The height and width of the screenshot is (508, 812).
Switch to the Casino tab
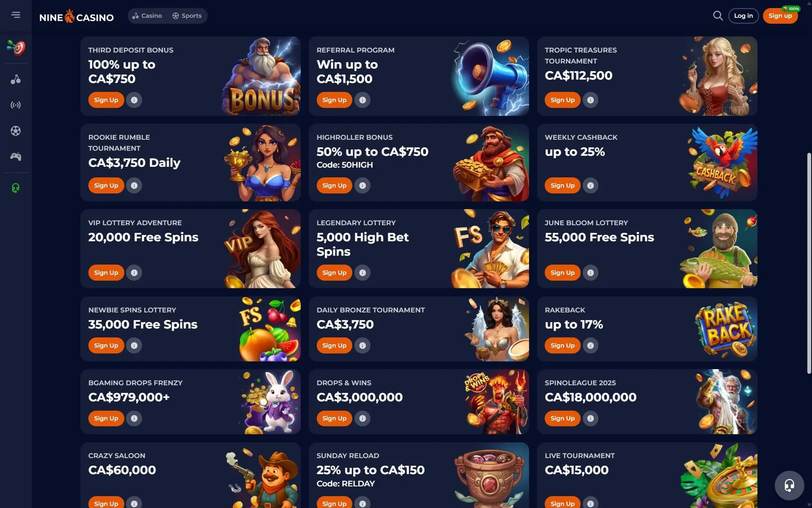pyautogui.click(x=147, y=16)
